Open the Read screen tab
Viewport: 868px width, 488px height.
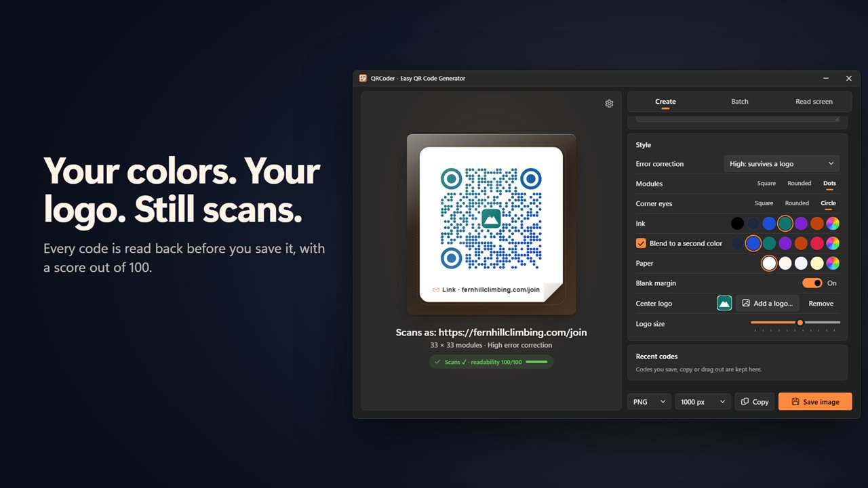pos(814,102)
